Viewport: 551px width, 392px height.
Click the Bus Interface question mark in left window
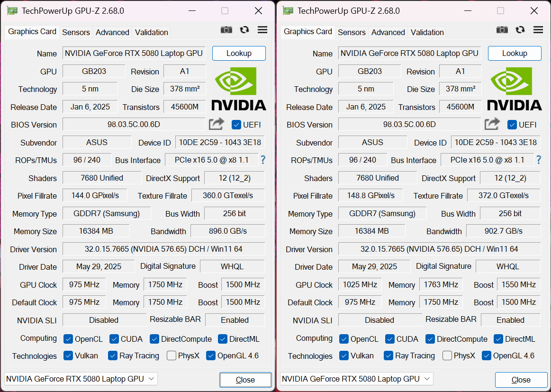tap(263, 160)
